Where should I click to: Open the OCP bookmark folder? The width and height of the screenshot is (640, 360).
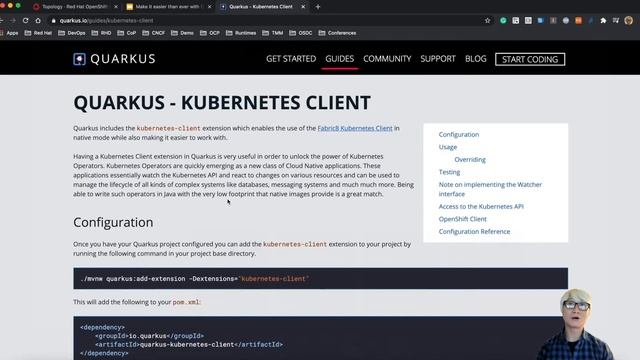pos(210,33)
